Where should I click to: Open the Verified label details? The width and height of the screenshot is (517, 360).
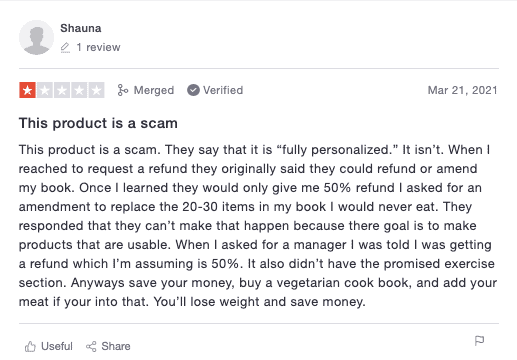pos(223,90)
